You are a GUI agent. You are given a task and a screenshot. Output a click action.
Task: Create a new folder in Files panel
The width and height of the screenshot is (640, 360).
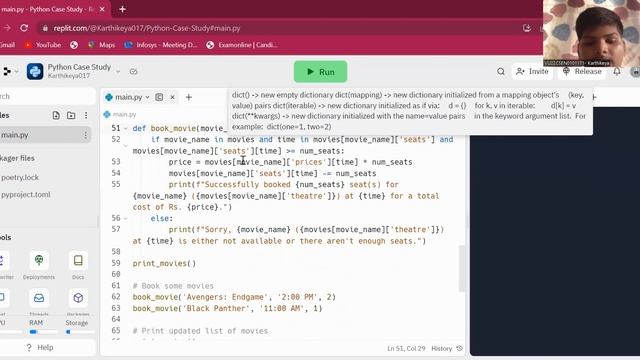click(x=71, y=116)
